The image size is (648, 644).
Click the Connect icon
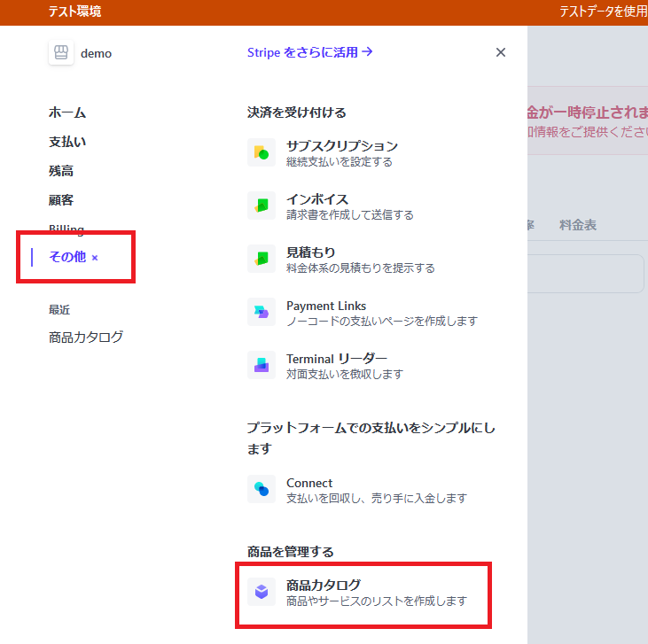click(x=261, y=489)
